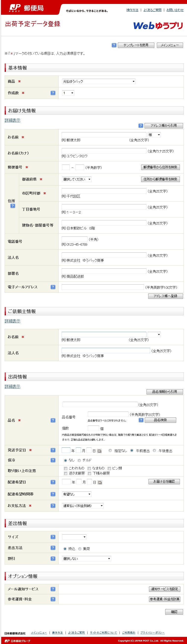Image resolution: width=187 pixels, height=644 pixels.
Task: Open calendar picker for 配達希望日
Action: click(100, 482)
